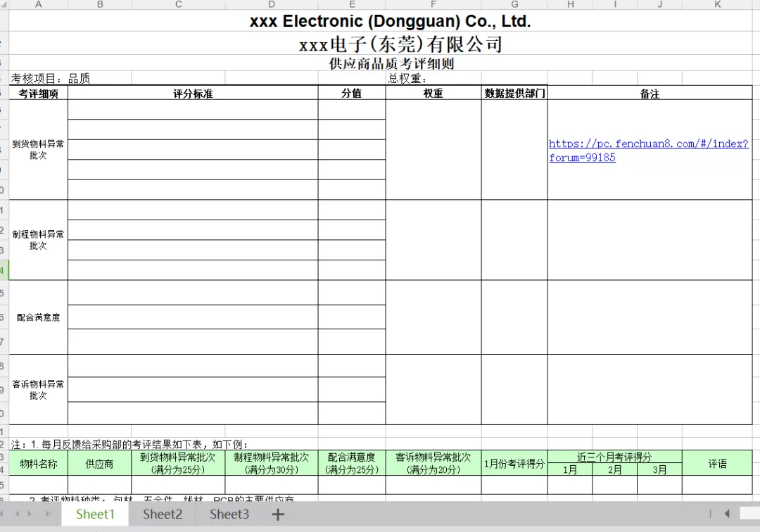The height and width of the screenshot is (532, 760).
Task: Click horizontal scrollbar left arrow
Action: click(726, 514)
